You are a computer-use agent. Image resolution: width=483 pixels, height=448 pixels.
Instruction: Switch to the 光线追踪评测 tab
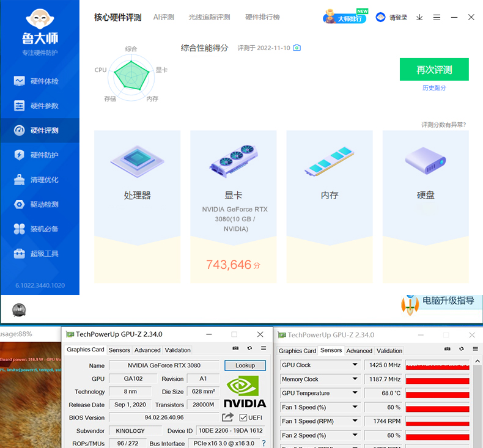(x=209, y=17)
